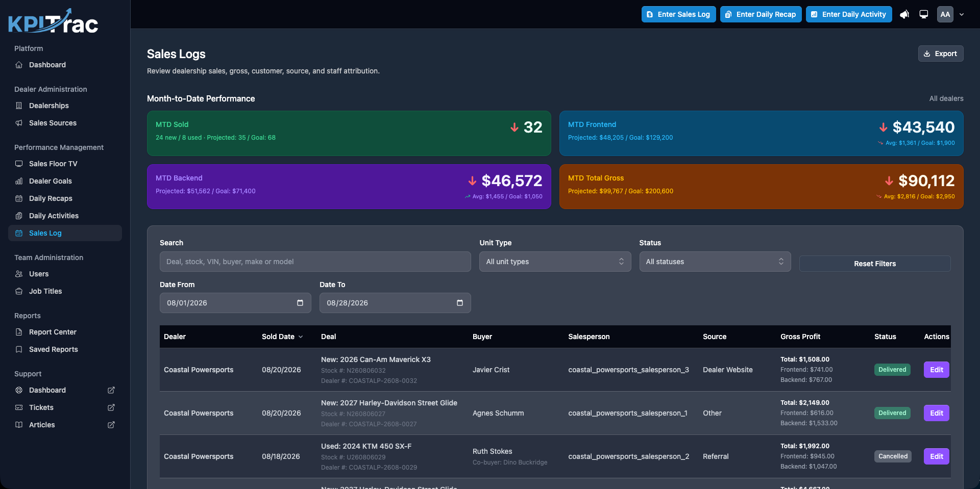Viewport: 980px width, 489px height.
Task: Click the Articles book icon
Action: pyautogui.click(x=19, y=425)
